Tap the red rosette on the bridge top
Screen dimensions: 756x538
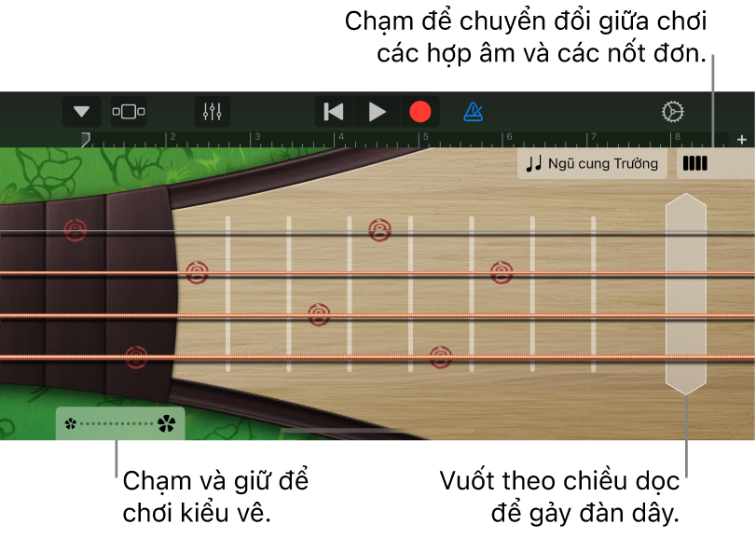[76, 230]
